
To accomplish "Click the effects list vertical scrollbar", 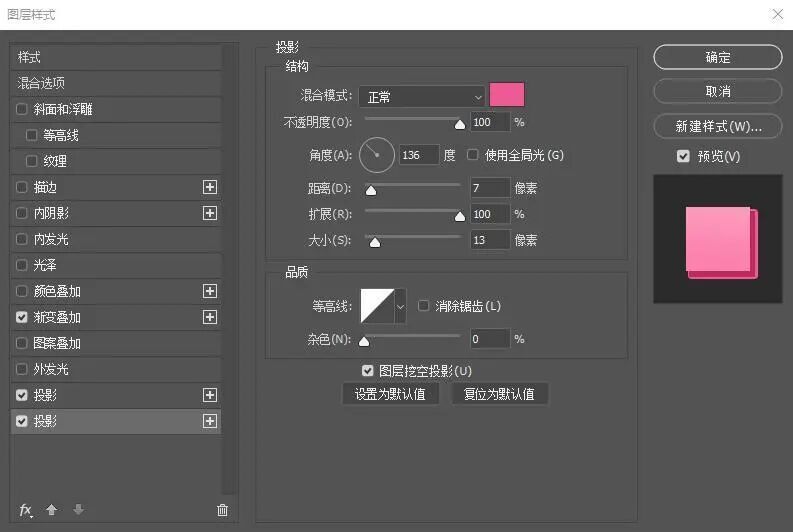I will (229, 268).
